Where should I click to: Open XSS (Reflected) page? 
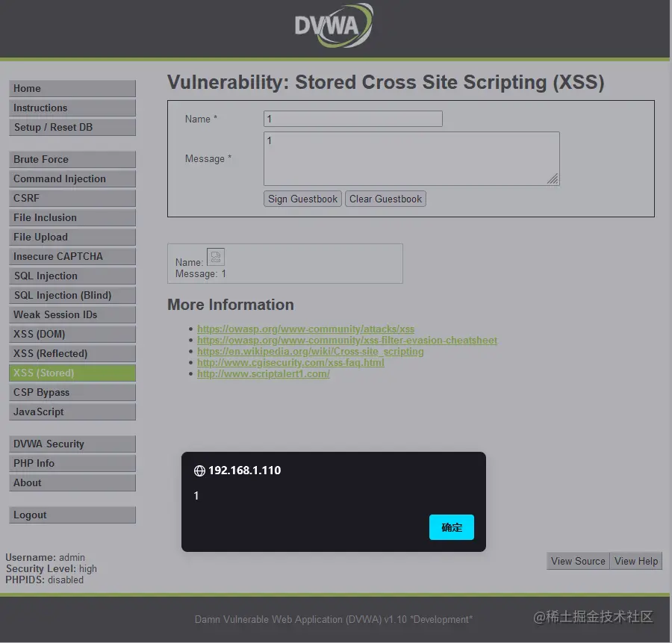(x=72, y=354)
